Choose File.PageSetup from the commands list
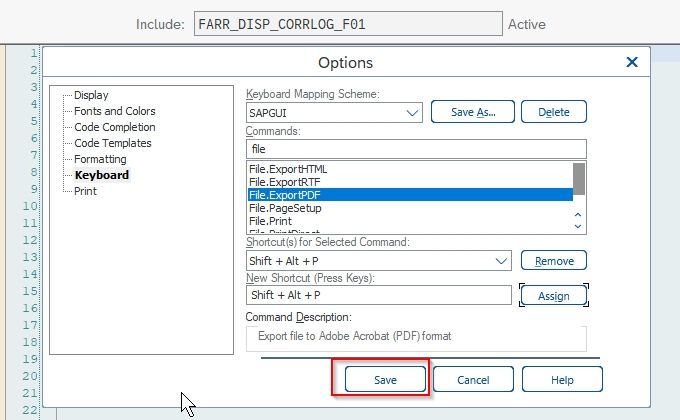The height and width of the screenshot is (420, 680). pos(285,208)
